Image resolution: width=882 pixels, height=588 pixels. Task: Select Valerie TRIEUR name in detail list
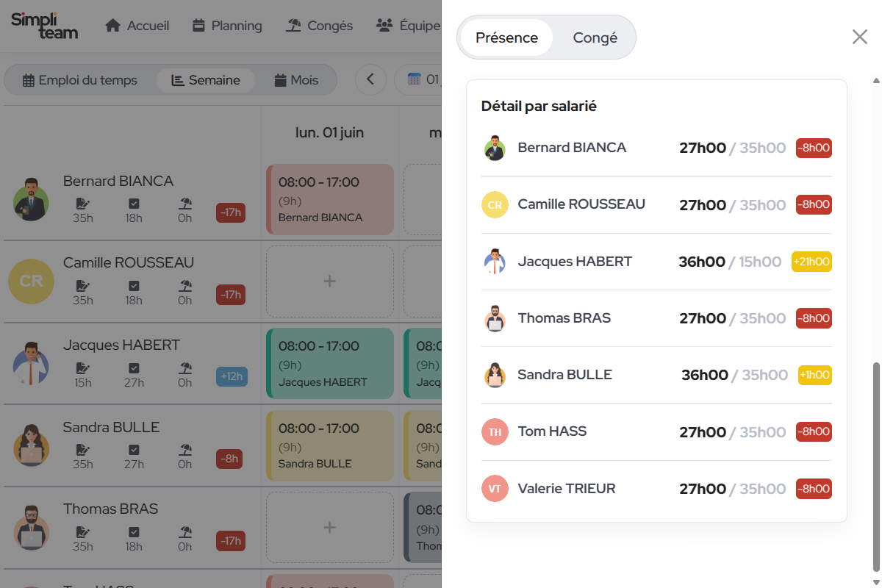coord(567,489)
